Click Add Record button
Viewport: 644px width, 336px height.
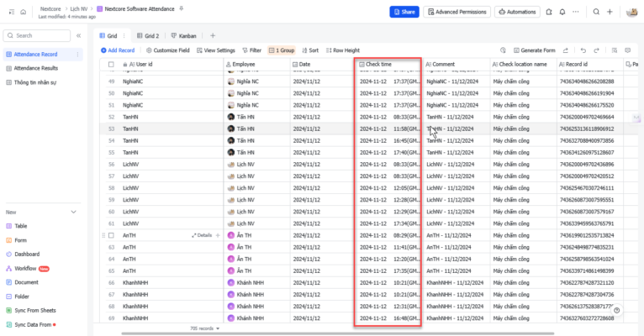tap(119, 50)
